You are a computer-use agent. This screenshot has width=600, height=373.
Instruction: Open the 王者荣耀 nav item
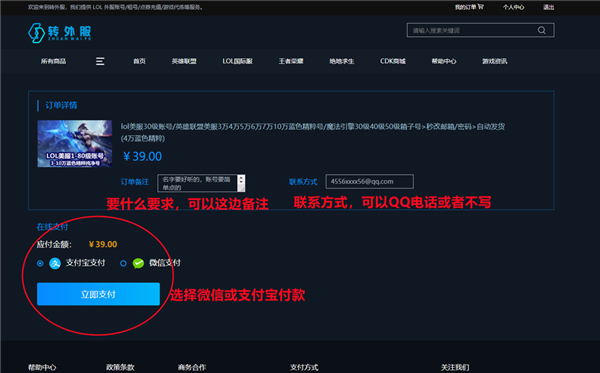click(x=291, y=61)
